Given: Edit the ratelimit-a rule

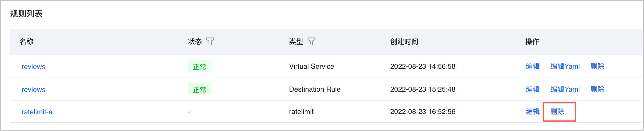Looking at the screenshot, I should click(x=532, y=112).
